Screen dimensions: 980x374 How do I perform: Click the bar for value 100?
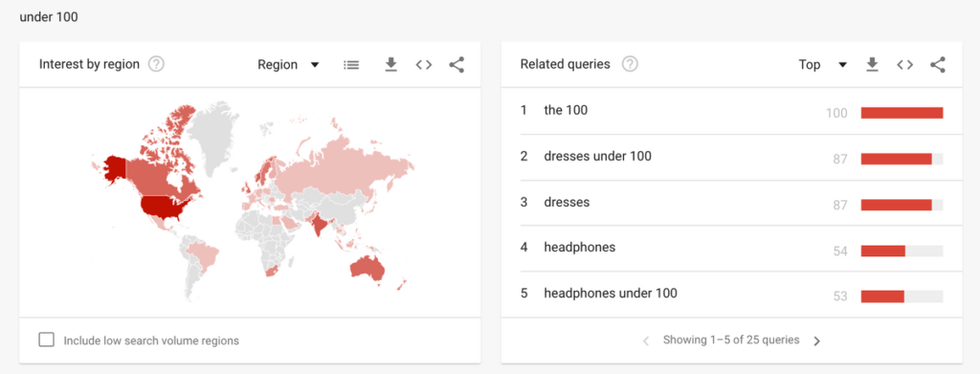pos(902,113)
